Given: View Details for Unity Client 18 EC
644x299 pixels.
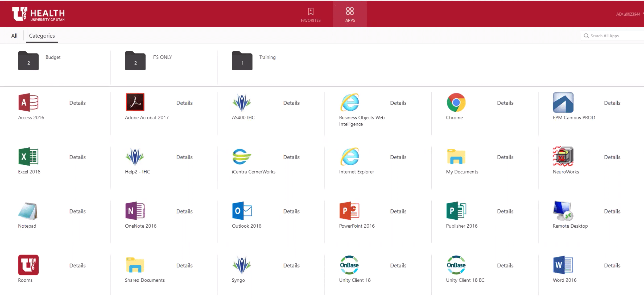Looking at the screenshot, I should coord(505,265).
